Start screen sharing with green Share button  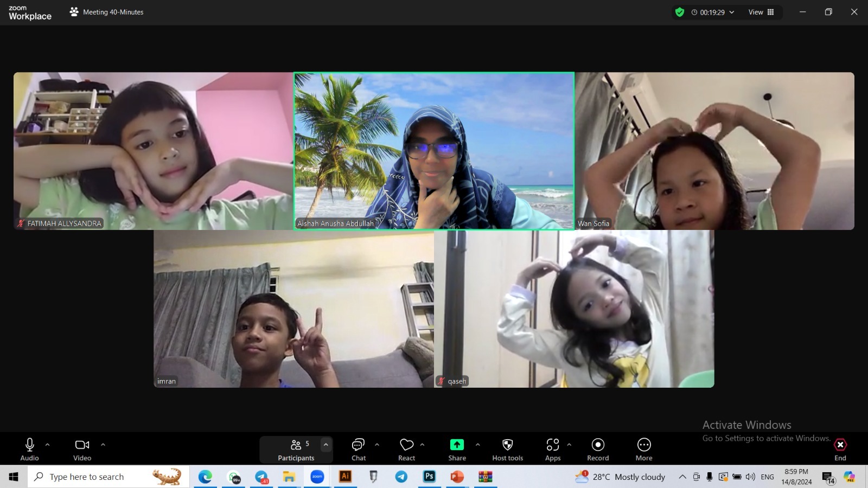point(457,450)
